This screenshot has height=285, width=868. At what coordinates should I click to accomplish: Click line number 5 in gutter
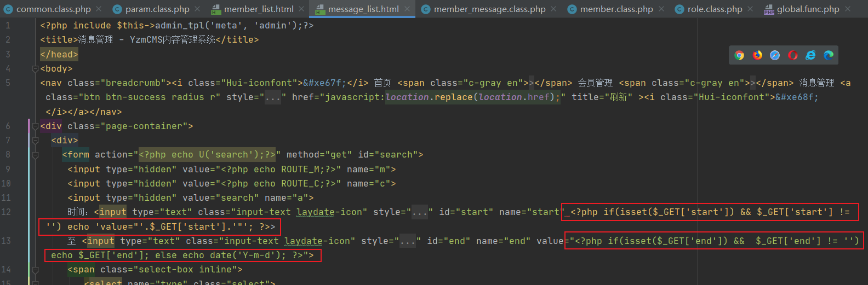tap(8, 83)
